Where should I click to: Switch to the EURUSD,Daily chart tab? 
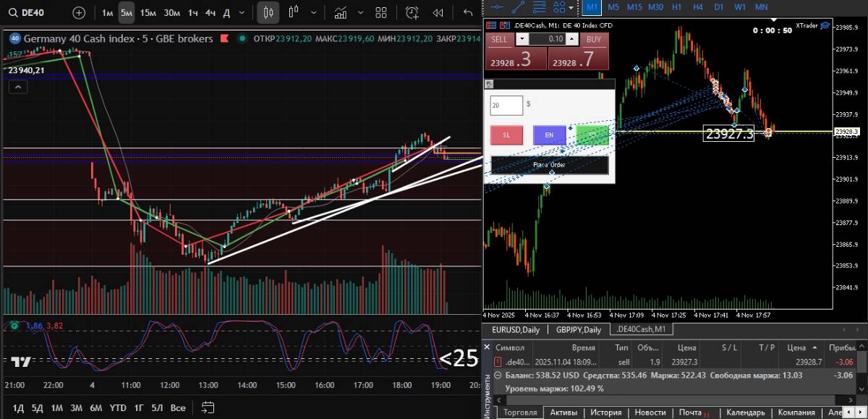516,329
